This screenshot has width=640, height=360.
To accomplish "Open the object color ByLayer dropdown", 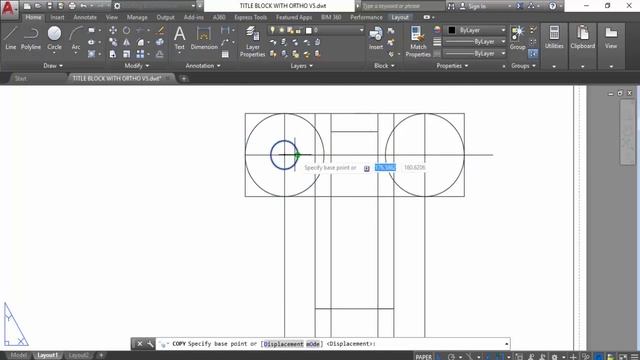I will tap(476, 30).
